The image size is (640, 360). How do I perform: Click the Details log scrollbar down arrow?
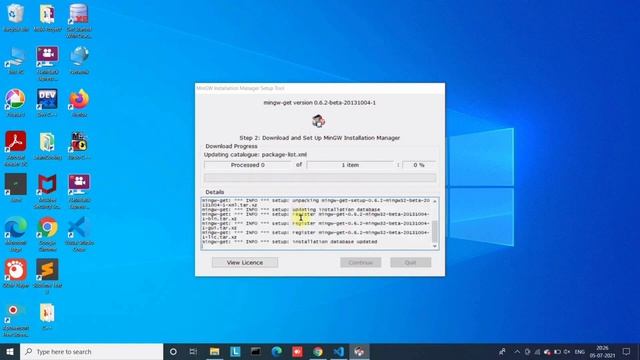click(435, 246)
